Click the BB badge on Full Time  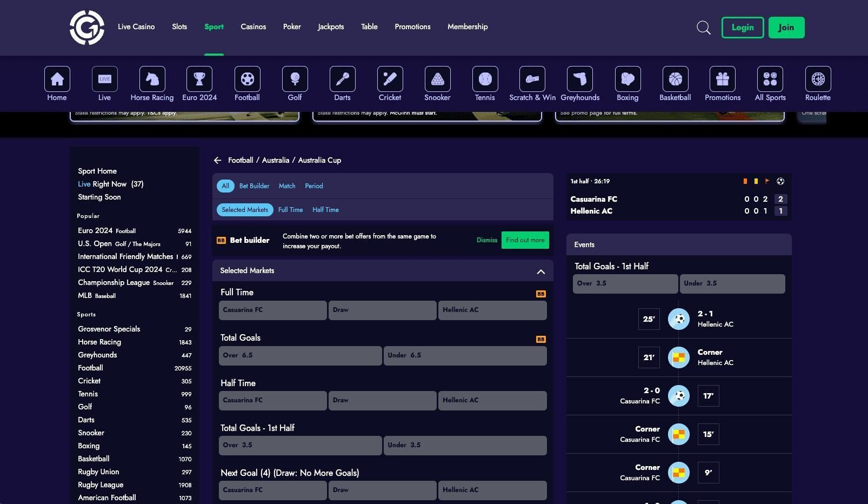coord(540,294)
